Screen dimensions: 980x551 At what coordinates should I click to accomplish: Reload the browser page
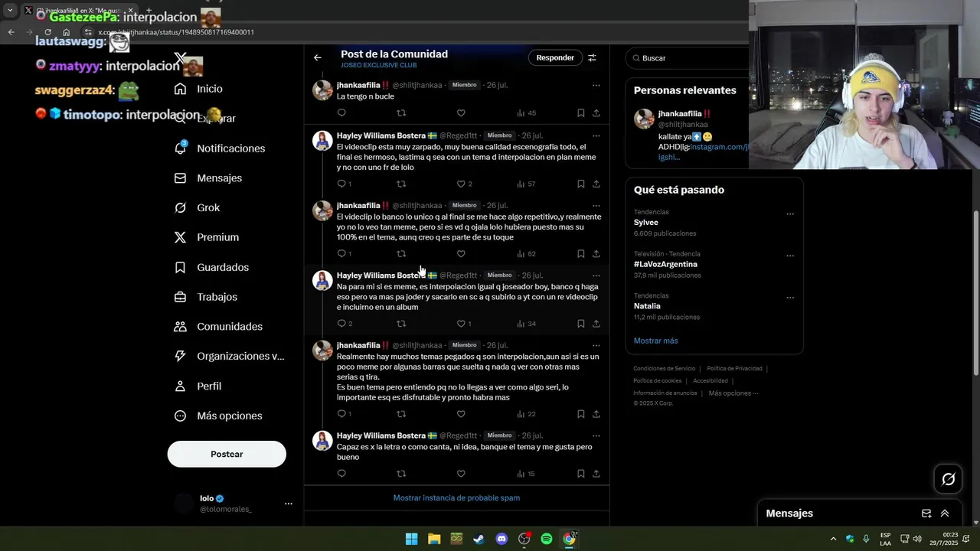click(47, 32)
